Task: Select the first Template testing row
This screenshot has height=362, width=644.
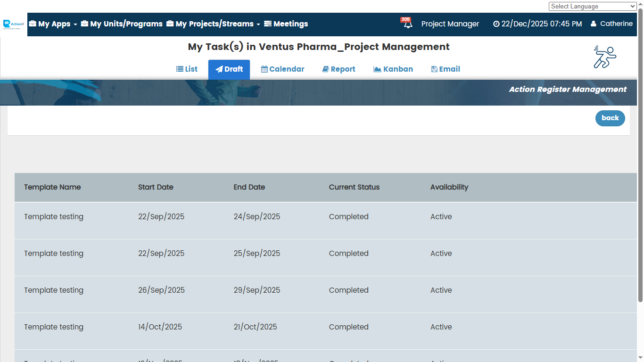Action: [x=54, y=217]
